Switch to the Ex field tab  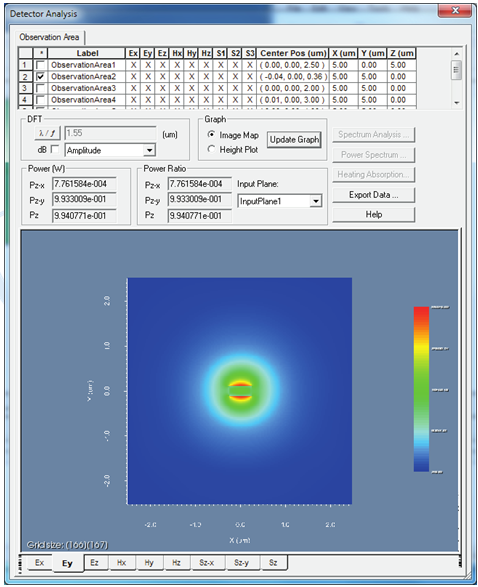coord(39,563)
